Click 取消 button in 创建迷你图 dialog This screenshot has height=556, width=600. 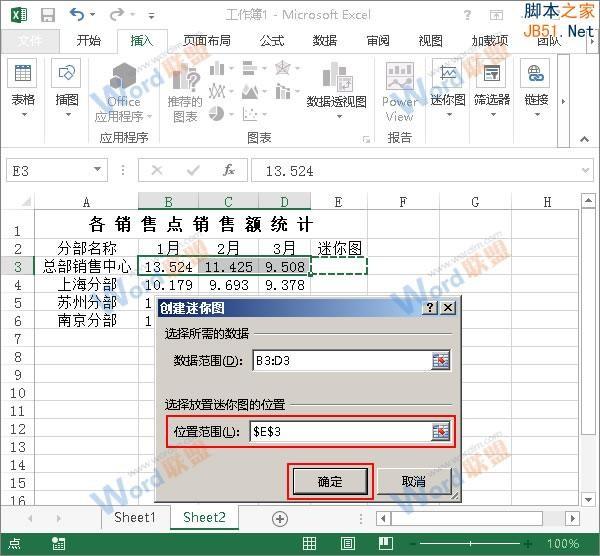pos(414,481)
